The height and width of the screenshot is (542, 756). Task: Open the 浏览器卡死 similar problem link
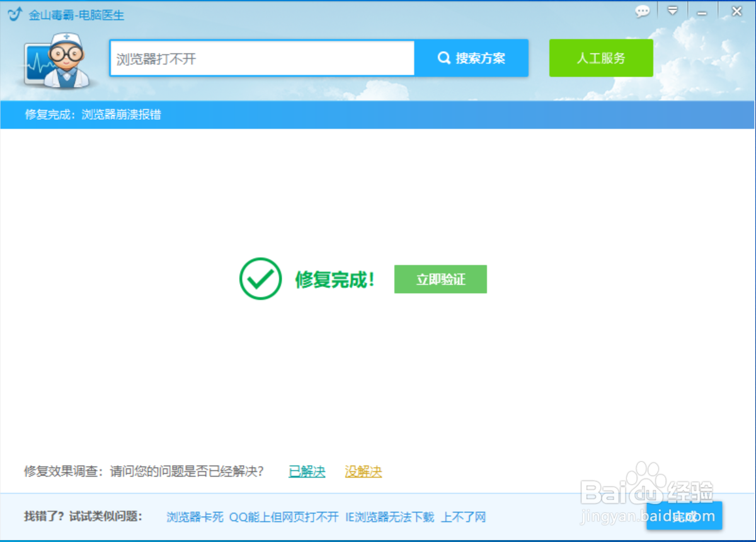tap(195, 516)
